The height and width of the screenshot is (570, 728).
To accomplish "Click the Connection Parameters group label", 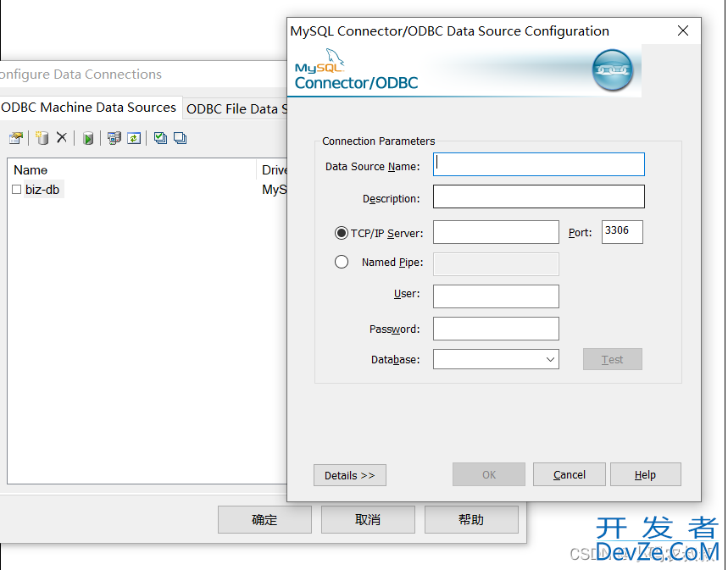I will pos(378,141).
